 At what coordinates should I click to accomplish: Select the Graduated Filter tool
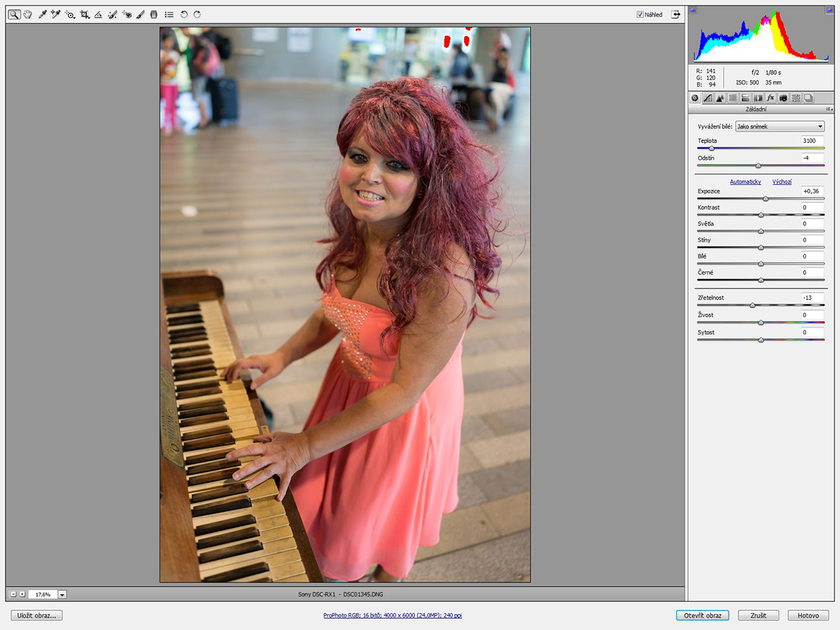coord(154,14)
